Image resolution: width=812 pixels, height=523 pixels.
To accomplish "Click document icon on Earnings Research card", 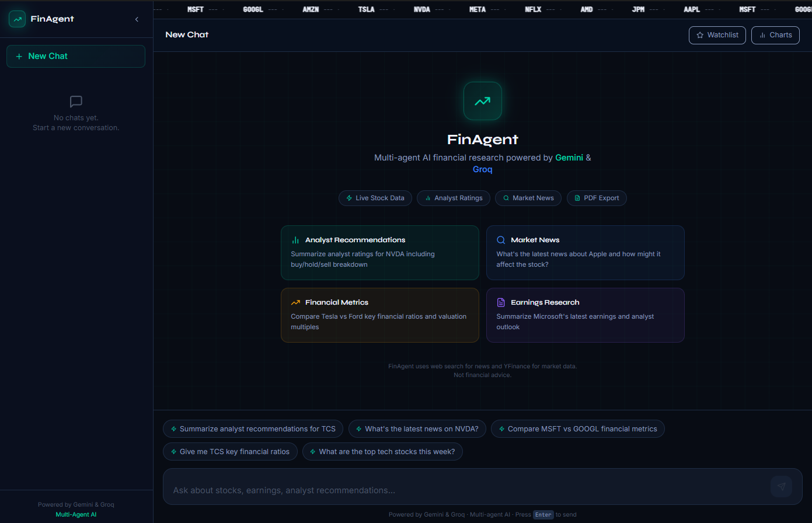I will click(x=501, y=302).
